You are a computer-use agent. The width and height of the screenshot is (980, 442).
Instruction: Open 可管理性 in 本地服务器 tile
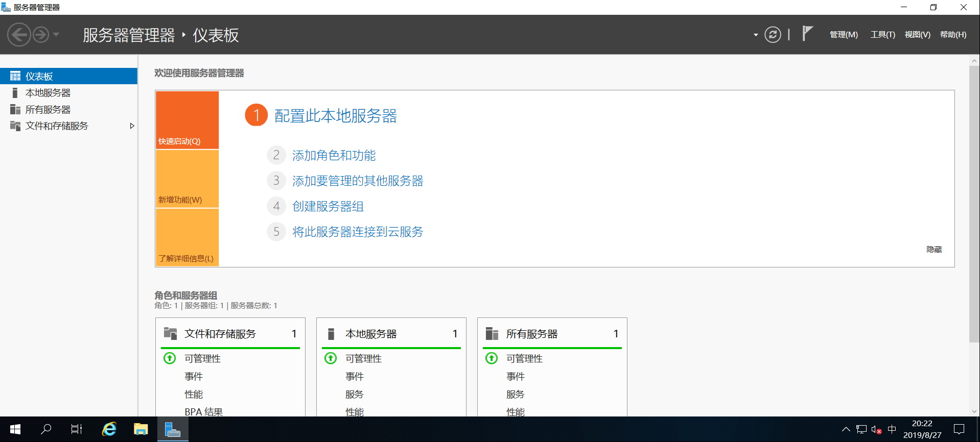pos(363,358)
